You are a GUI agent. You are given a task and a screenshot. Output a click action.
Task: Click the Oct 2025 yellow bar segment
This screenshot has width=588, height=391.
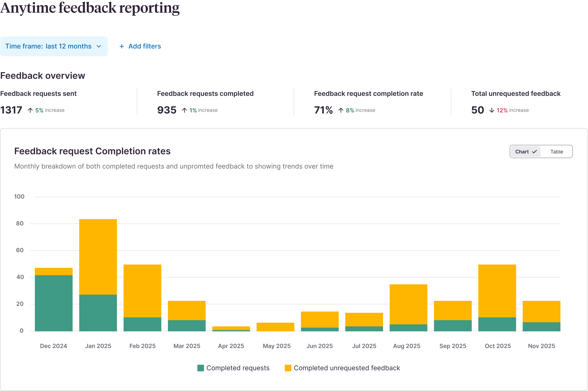click(x=497, y=291)
